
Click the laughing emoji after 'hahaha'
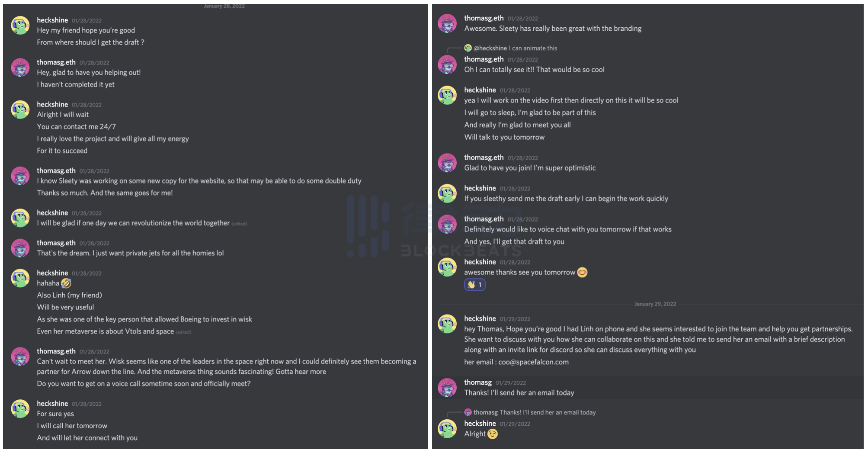(x=66, y=283)
